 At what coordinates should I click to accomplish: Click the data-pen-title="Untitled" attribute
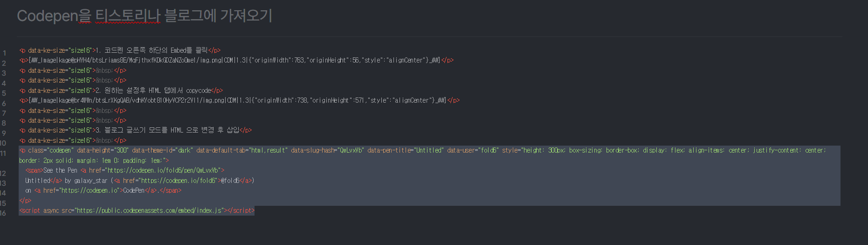coord(406,150)
